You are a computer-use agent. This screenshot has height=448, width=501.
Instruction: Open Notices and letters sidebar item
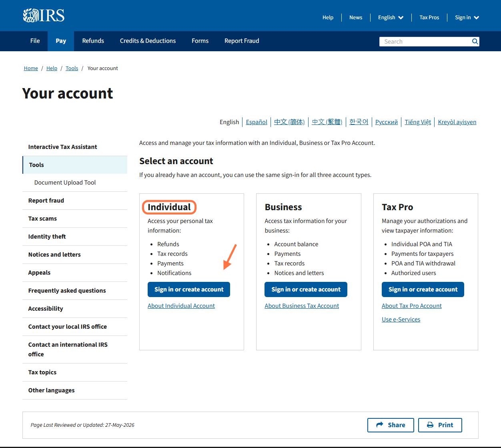tap(75, 255)
